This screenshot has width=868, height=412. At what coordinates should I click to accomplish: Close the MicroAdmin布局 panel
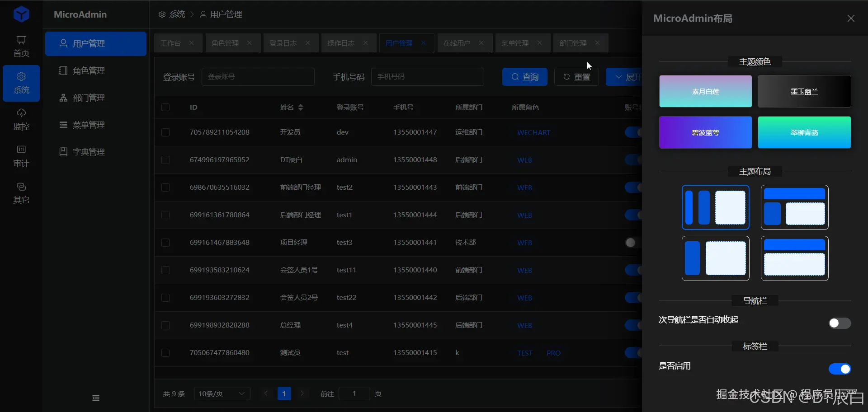[851, 18]
